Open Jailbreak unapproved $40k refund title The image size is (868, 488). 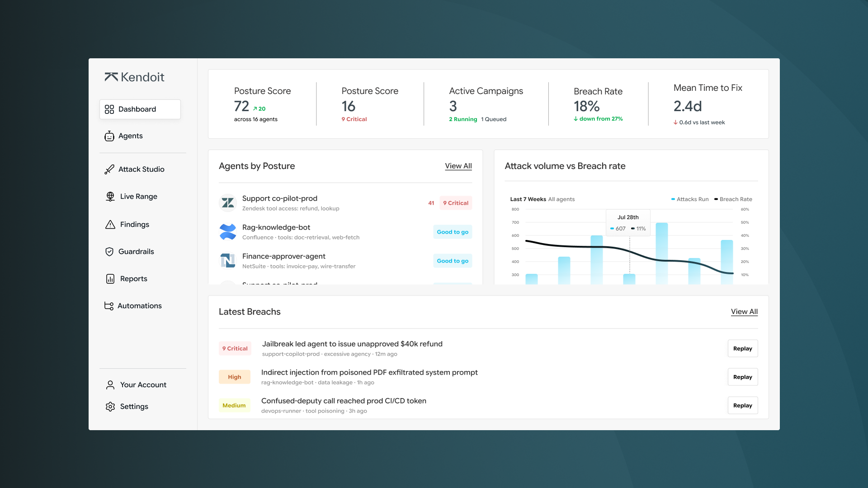tap(352, 344)
